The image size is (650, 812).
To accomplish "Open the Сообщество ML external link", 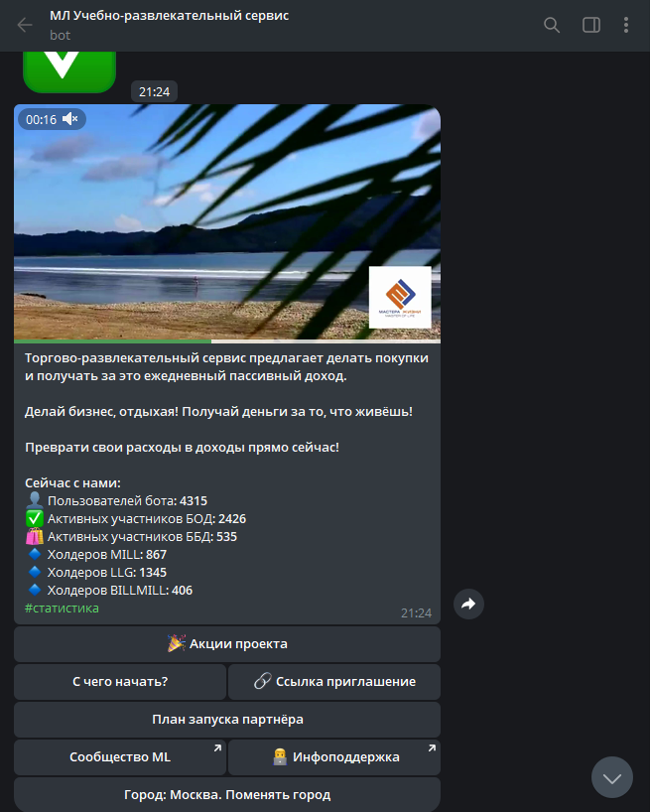I will [x=120, y=757].
